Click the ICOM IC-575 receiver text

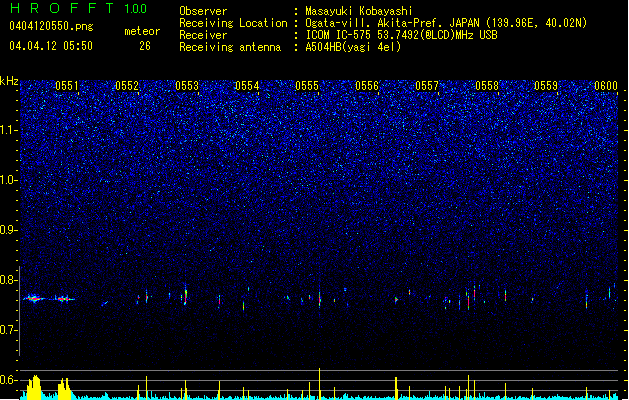(401, 35)
